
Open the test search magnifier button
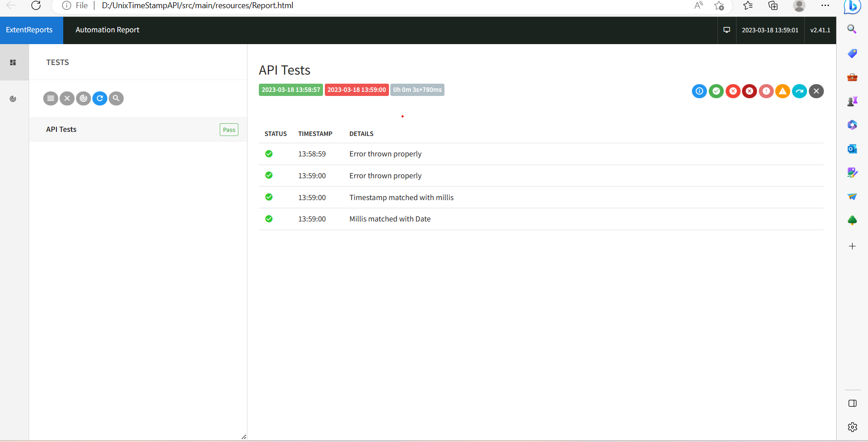(x=116, y=98)
